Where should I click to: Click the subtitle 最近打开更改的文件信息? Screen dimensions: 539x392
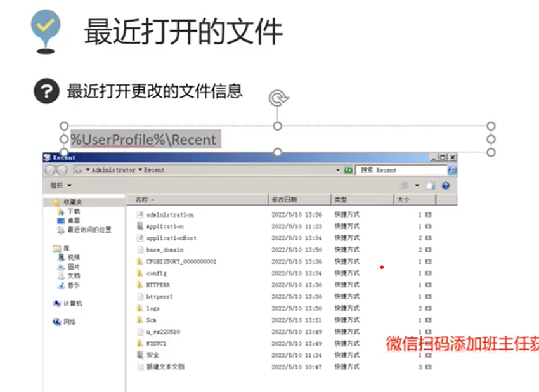tap(155, 91)
